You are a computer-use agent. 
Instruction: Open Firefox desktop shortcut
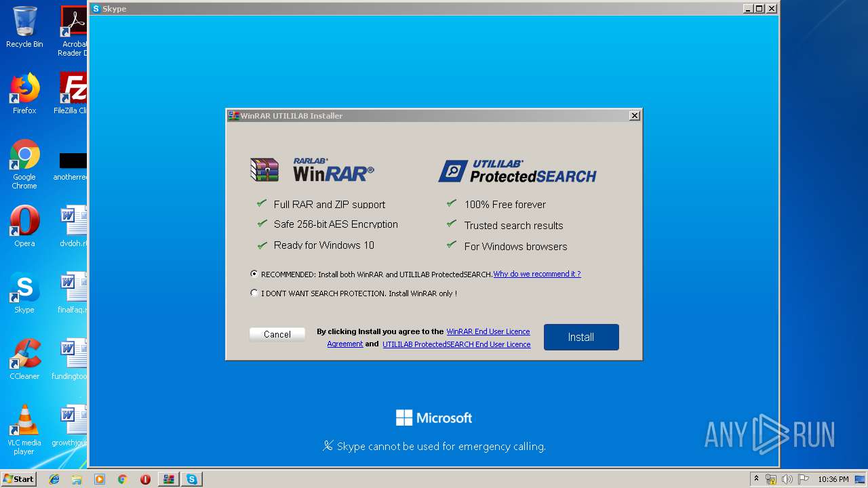[x=24, y=94]
